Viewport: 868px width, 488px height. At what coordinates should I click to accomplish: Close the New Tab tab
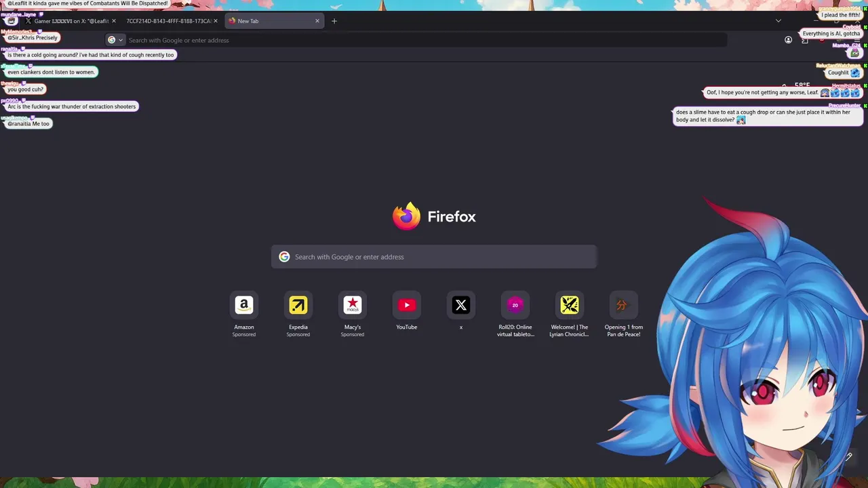click(x=317, y=21)
